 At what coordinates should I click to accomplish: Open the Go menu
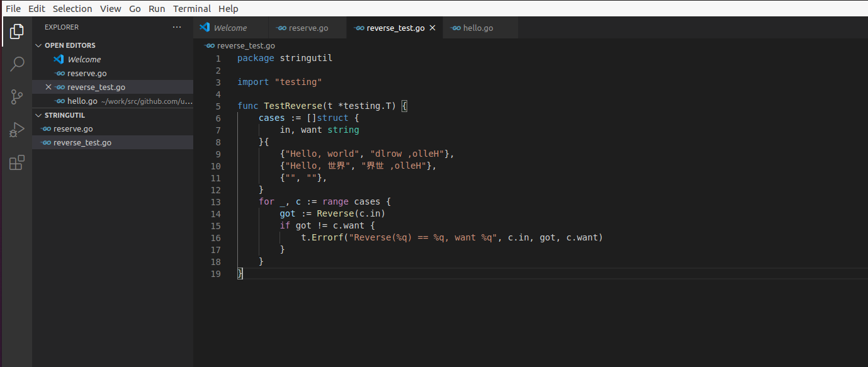[135, 9]
